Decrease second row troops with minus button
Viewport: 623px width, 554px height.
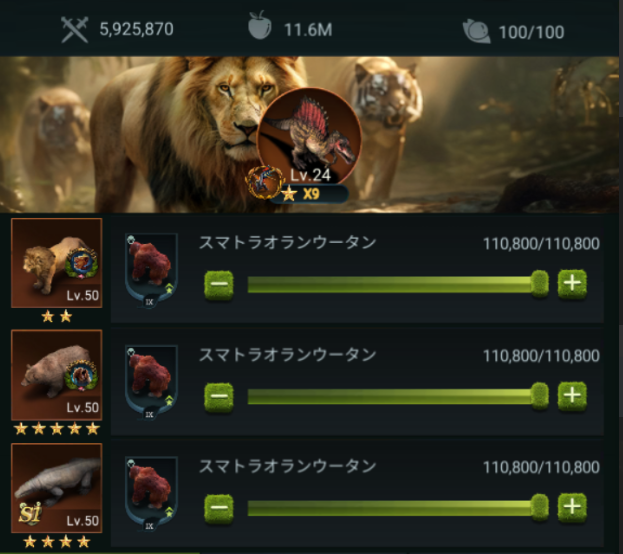219,397
